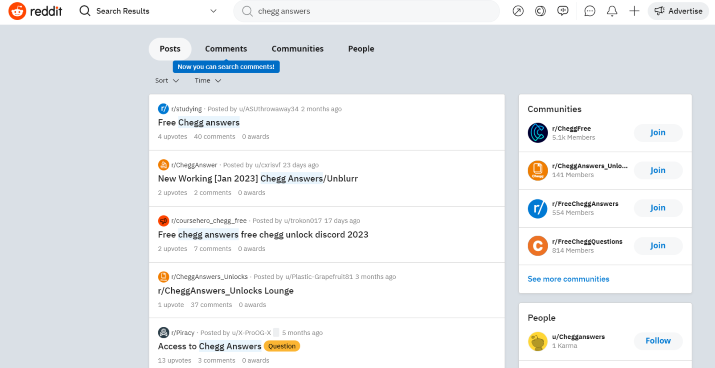Viewport: 715px width, 368px height.
Task: Click the search magnifier icon in search bar
Action: (247, 11)
